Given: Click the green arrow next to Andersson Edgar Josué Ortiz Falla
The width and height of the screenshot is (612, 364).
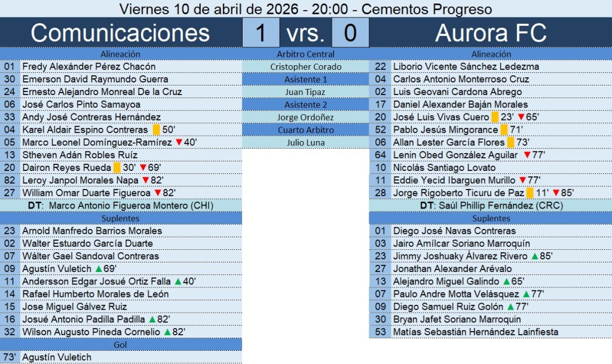Looking at the screenshot, I should click(178, 281).
